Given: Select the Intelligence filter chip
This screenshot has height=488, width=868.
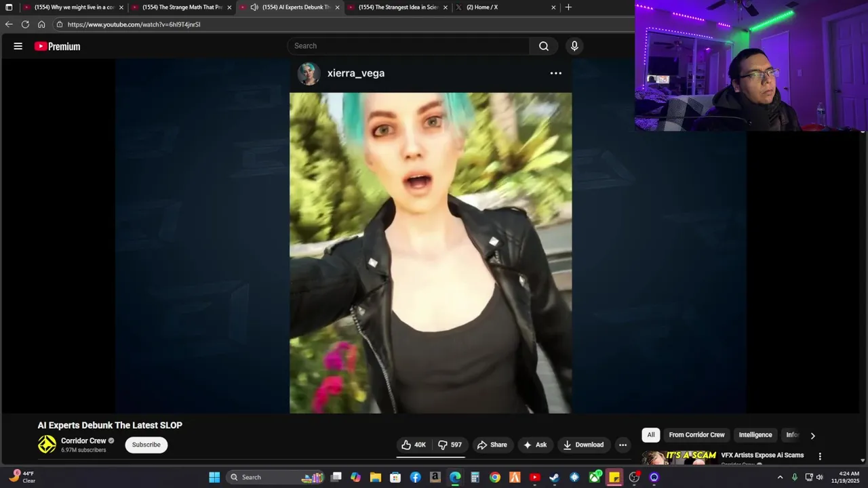Looking at the screenshot, I should coord(755,434).
